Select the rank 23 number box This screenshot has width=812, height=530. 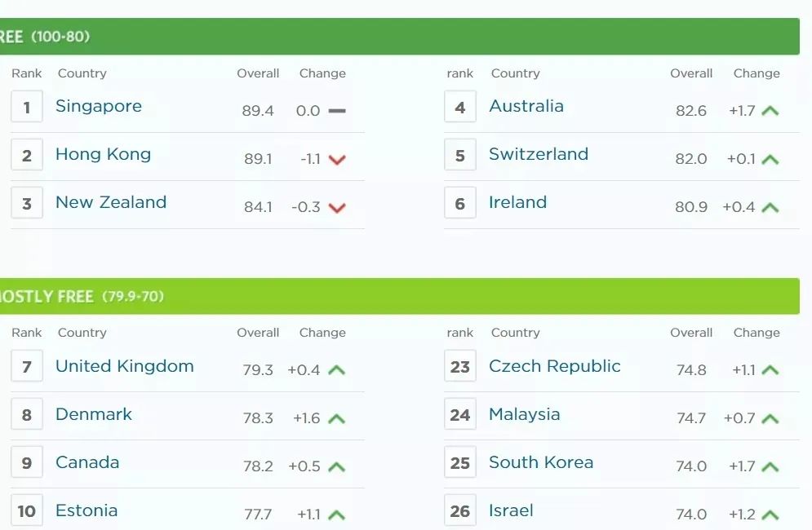(x=459, y=366)
